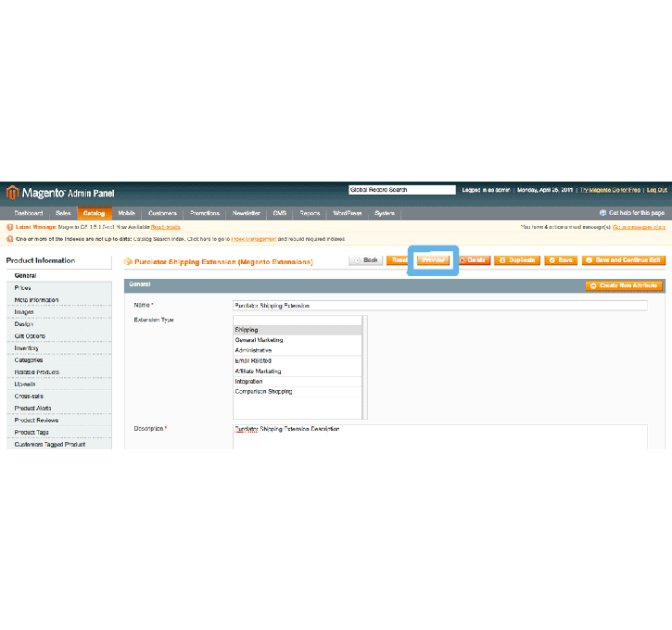Image resolution: width=672 pixels, height=630 pixels.
Task: Select the General tab in Product Information
Action: click(x=59, y=276)
